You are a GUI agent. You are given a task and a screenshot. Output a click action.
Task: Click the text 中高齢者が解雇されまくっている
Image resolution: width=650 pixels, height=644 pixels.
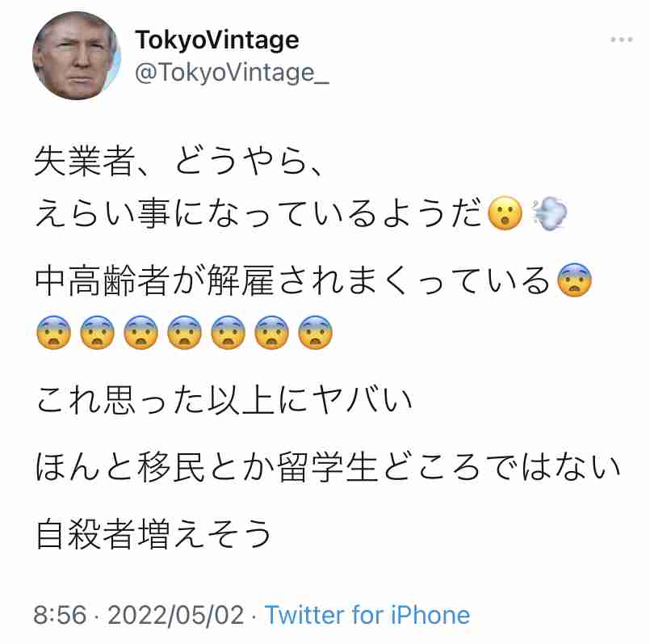[294, 281]
